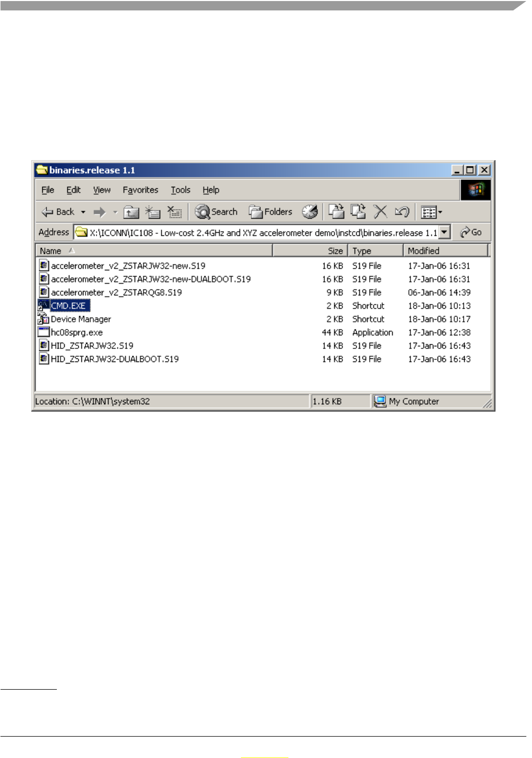532x758 pixels.
Task: Click the Disconnect Network Drive toolbar icon
Action: coord(174,212)
